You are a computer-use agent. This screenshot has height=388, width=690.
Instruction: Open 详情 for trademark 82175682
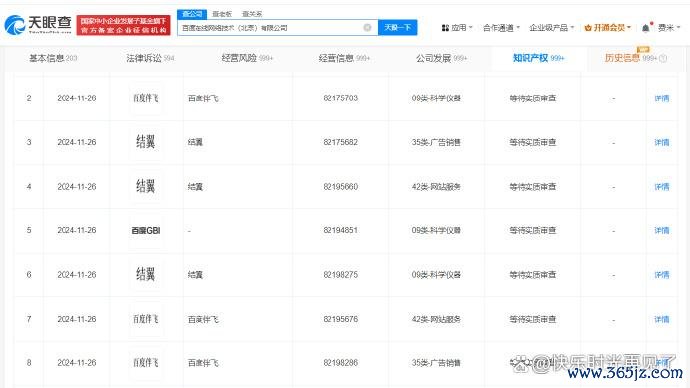(661, 142)
